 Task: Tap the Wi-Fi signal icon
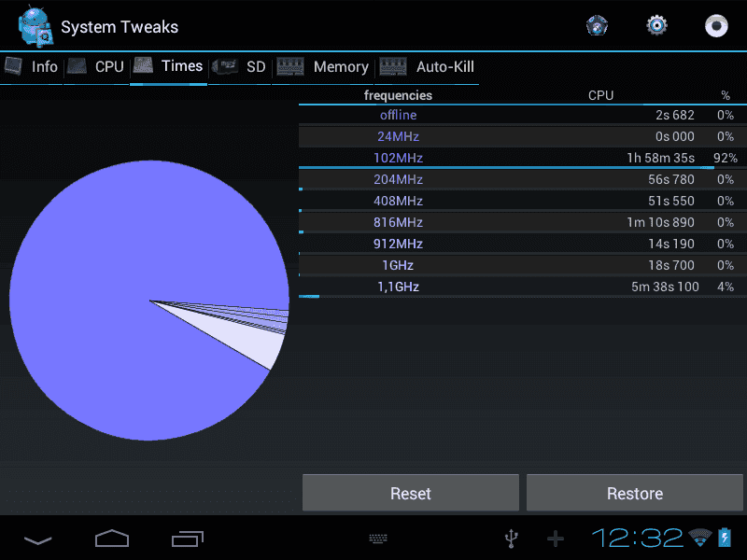(x=700, y=538)
